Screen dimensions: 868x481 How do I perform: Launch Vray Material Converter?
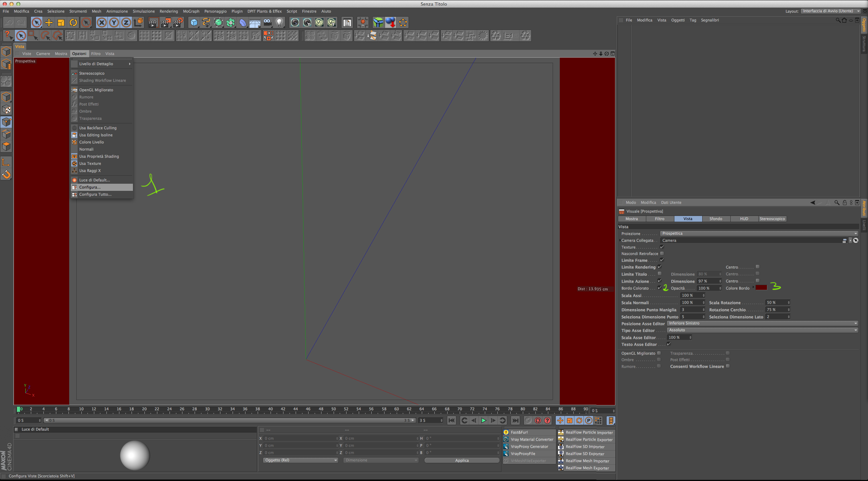pos(532,439)
